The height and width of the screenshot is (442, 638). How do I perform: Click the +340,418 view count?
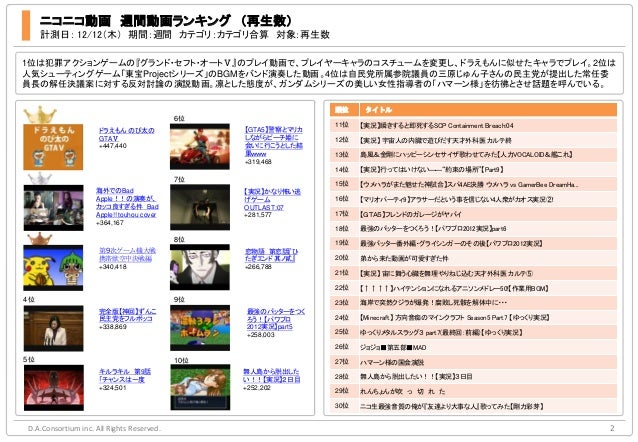coord(113,267)
